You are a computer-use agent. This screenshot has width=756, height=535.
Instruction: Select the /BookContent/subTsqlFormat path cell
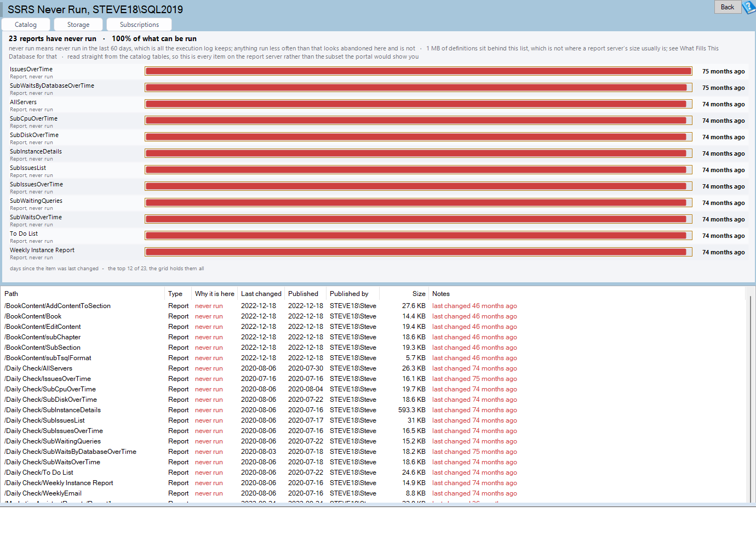pyautogui.click(x=48, y=358)
